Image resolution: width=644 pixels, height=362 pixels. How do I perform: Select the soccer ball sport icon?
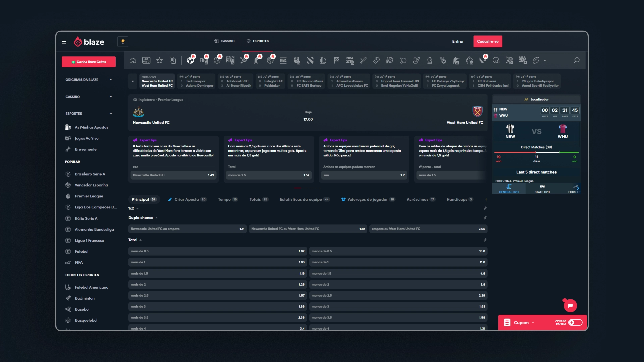coord(191,60)
